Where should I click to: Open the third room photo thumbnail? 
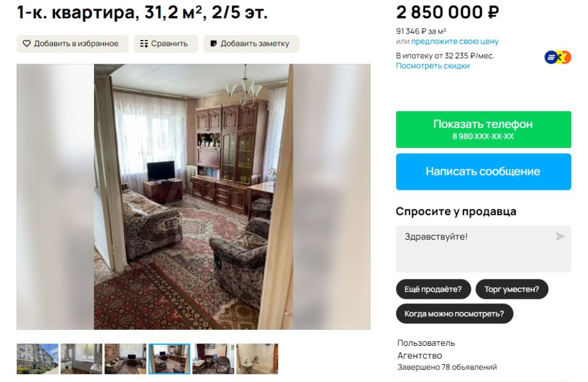125,359
